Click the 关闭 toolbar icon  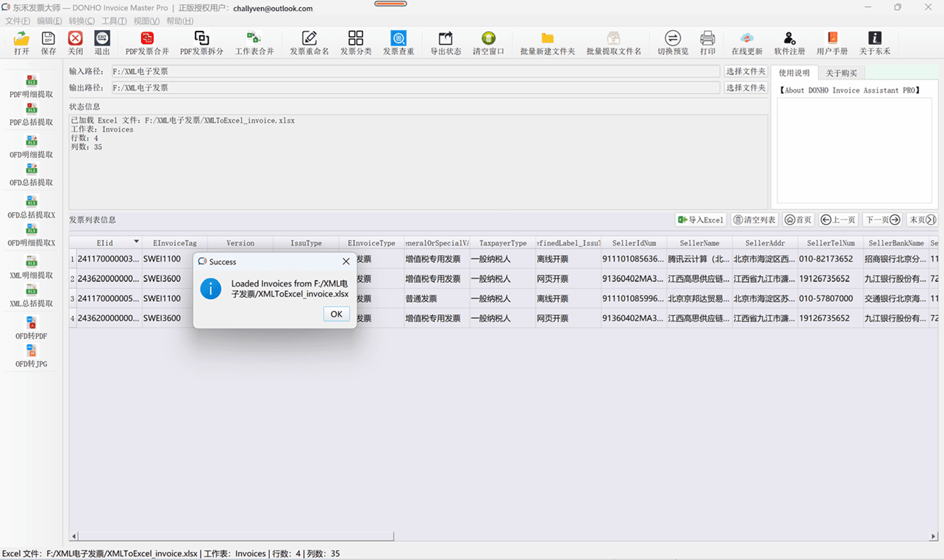75,43
